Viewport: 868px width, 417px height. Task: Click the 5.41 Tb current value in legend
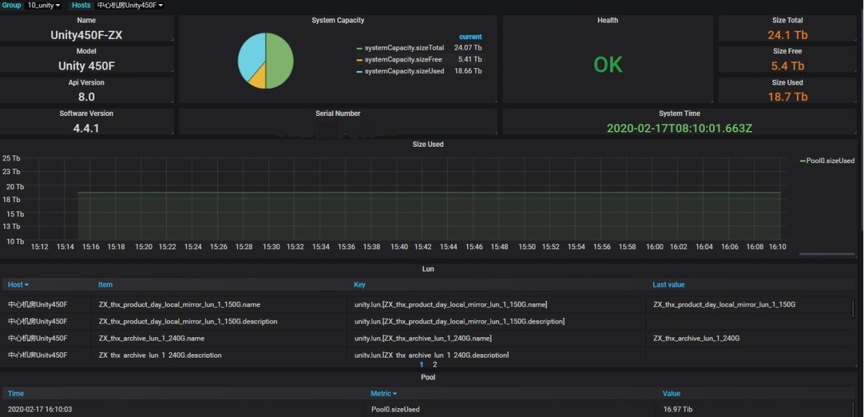click(x=470, y=60)
